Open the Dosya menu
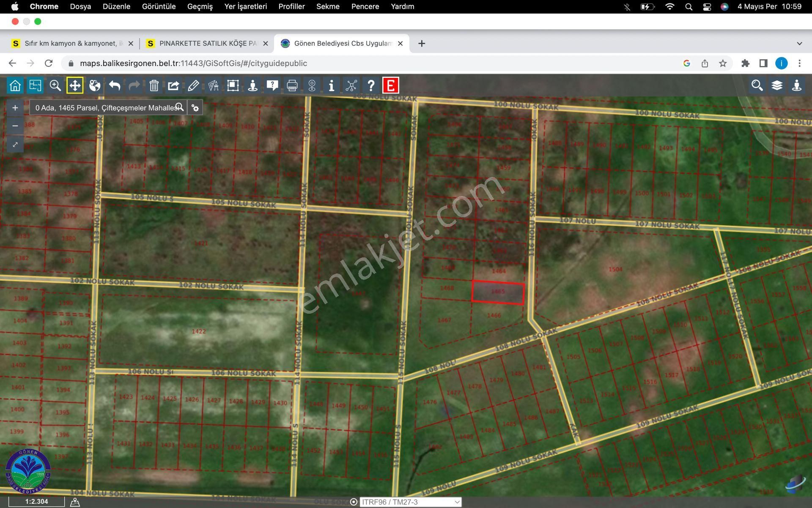The height and width of the screenshot is (508, 812). (x=80, y=6)
